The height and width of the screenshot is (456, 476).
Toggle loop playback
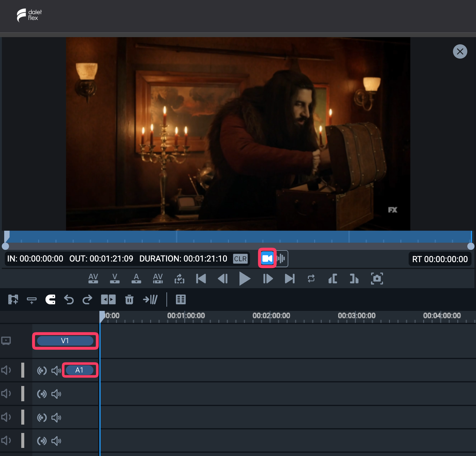tap(311, 279)
